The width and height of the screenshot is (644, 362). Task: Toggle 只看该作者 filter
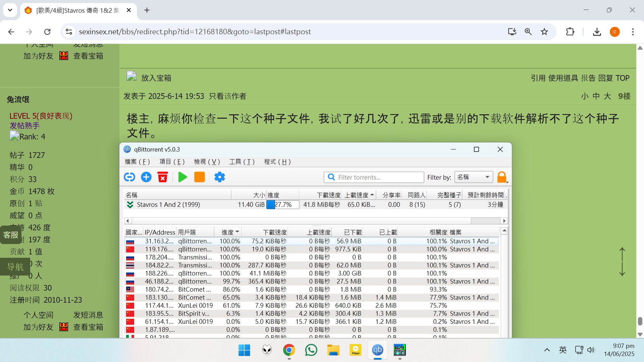pyautogui.click(x=227, y=97)
